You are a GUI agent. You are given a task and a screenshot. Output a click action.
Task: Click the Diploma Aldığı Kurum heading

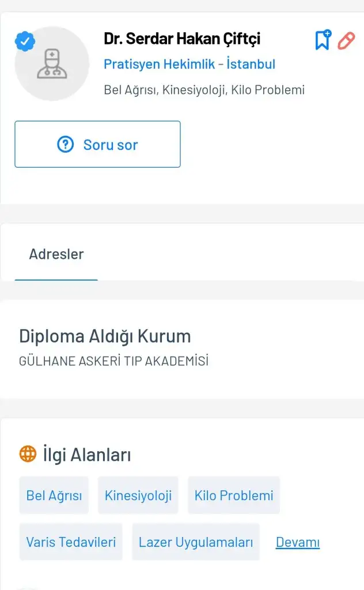[x=105, y=336]
